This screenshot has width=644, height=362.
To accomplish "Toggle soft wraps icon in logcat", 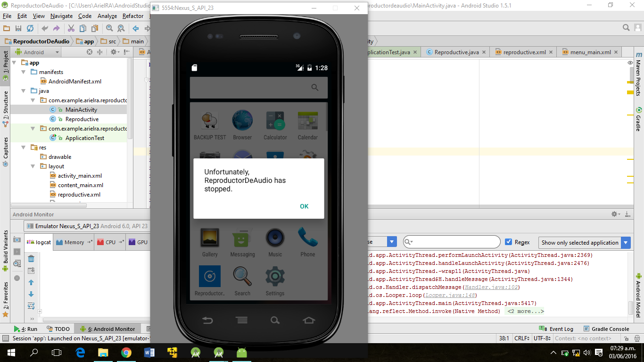I will pos(31,306).
